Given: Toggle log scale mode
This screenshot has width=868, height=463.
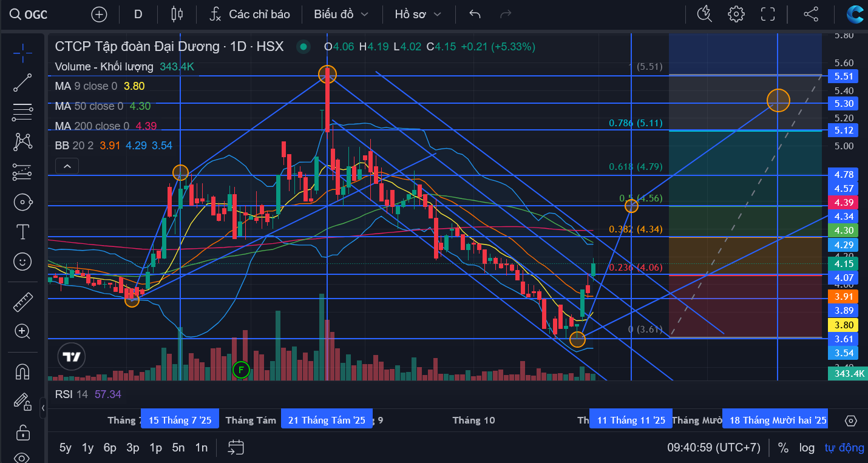Looking at the screenshot, I should point(807,448).
